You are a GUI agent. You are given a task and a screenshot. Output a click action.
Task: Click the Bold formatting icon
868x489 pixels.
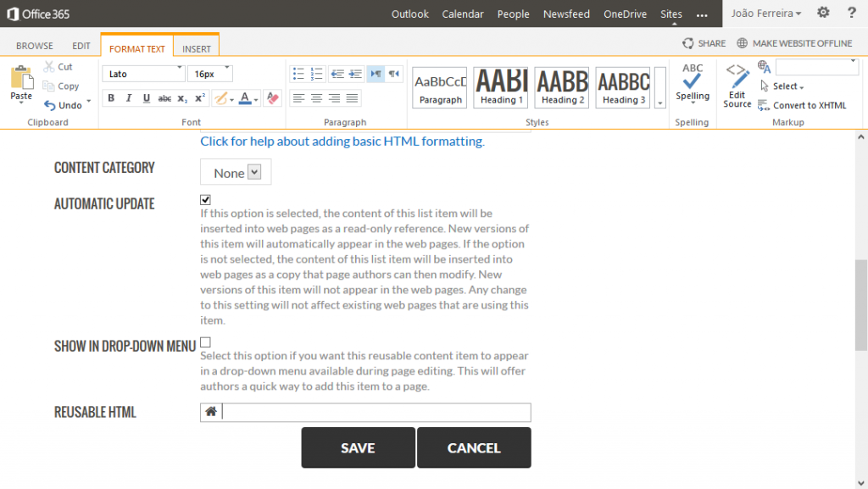pos(111,98)
